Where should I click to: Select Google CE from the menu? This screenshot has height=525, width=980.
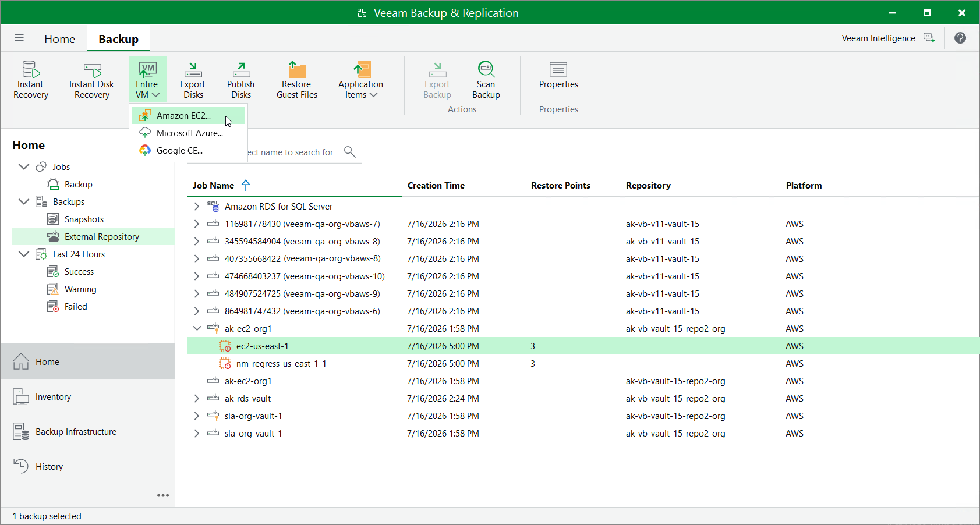[188, 151]
